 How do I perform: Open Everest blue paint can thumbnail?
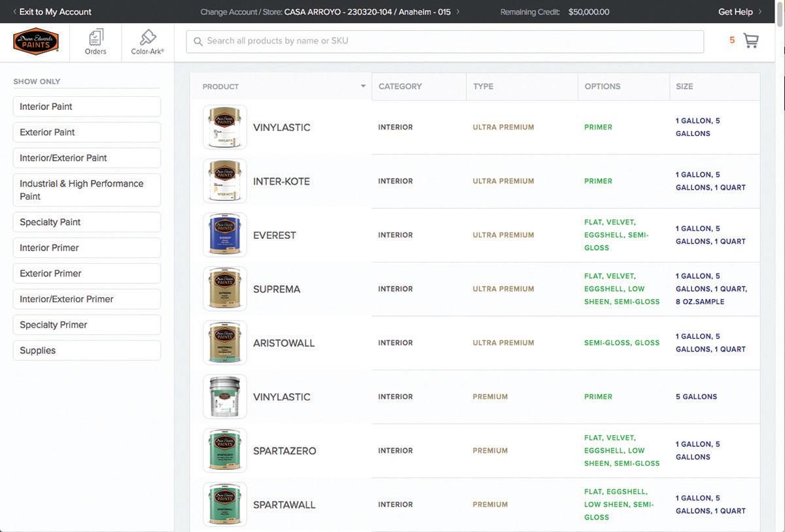pyautogui.click(x=225, y=235)
